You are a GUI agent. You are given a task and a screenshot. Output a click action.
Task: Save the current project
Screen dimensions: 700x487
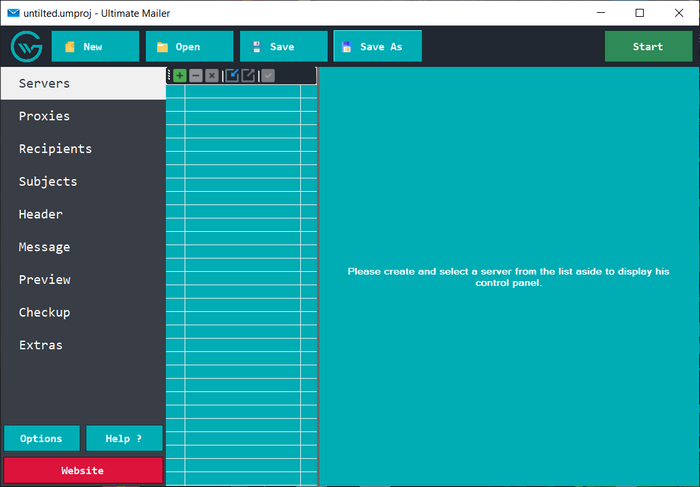[x=283, y=47]
